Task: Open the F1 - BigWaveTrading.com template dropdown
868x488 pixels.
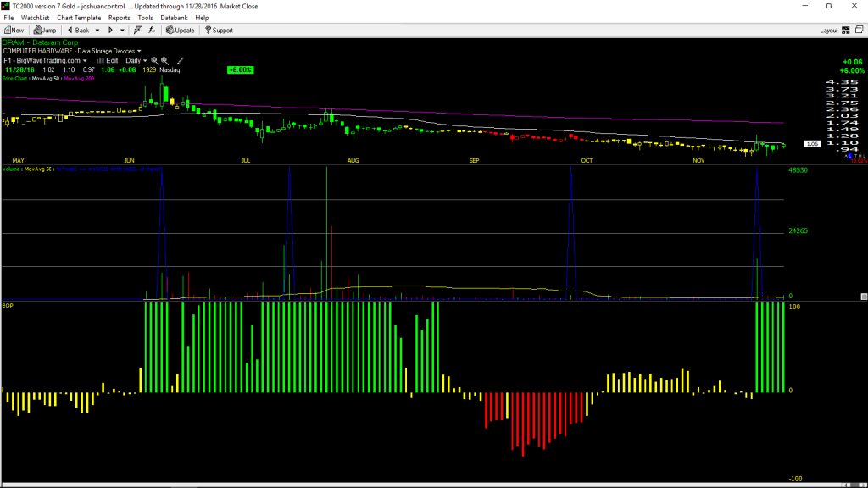Action: (x=46, y=61)
